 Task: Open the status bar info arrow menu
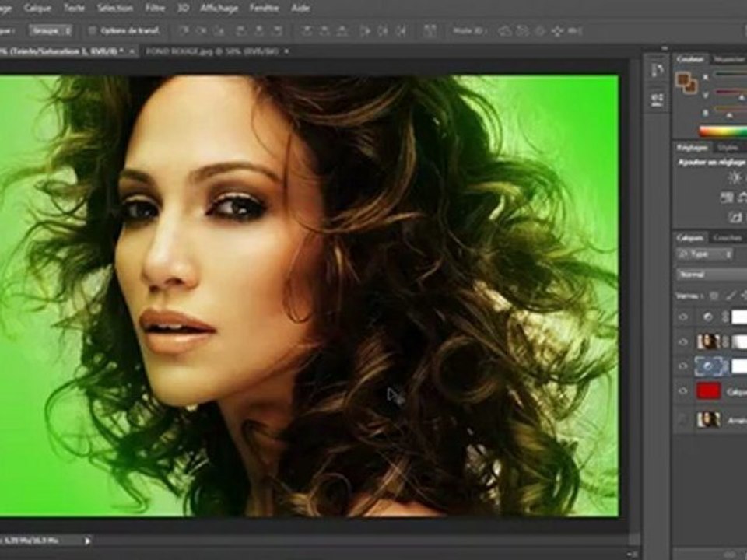coord(87,541)
